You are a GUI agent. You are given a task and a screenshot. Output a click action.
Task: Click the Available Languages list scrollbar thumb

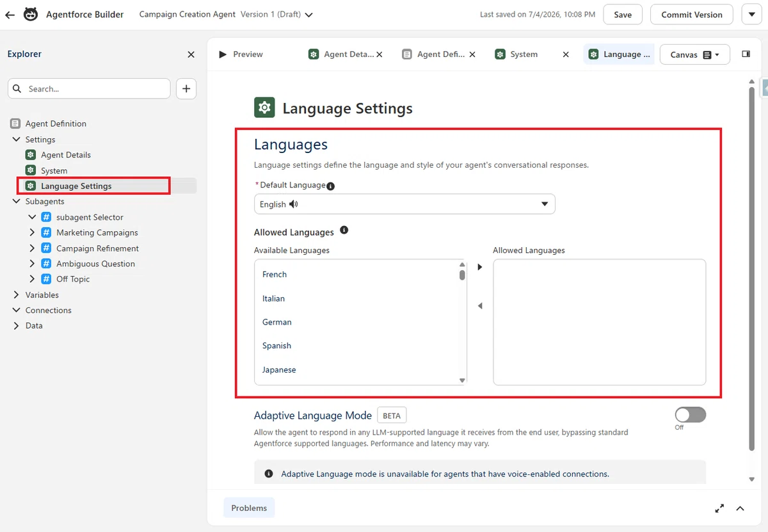click(x=462, y=275)
